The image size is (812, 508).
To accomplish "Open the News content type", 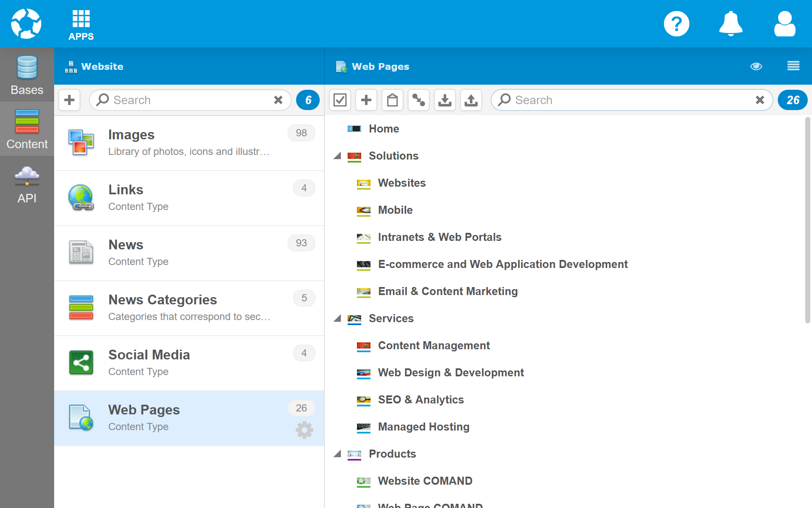I will (189, 253).
